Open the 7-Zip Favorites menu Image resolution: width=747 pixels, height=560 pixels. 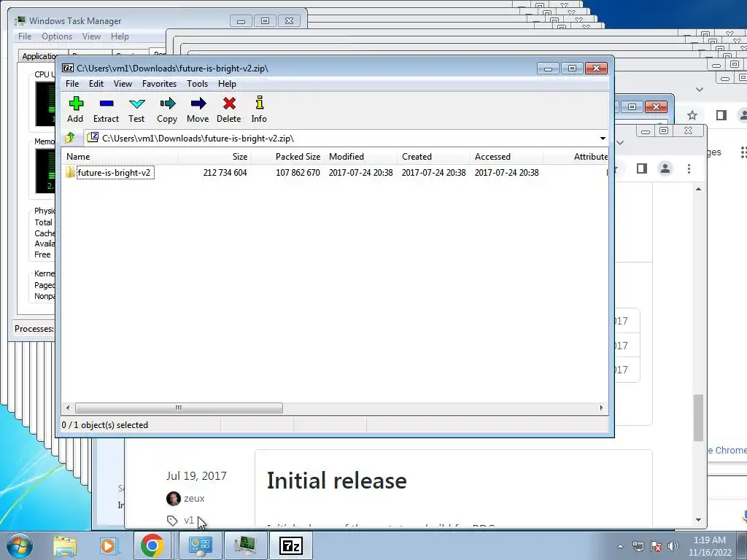pyautogui.click(x=159, y=84)
